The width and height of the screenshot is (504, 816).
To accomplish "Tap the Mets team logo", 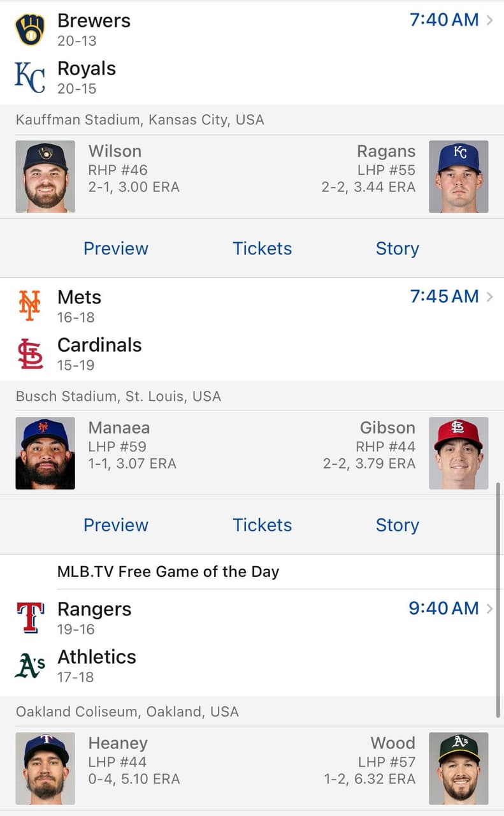I will tap(30, 305).
